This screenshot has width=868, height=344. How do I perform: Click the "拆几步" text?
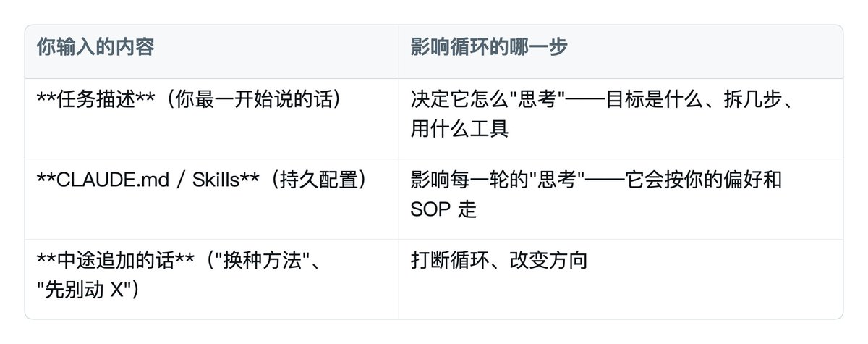point(752,99)
